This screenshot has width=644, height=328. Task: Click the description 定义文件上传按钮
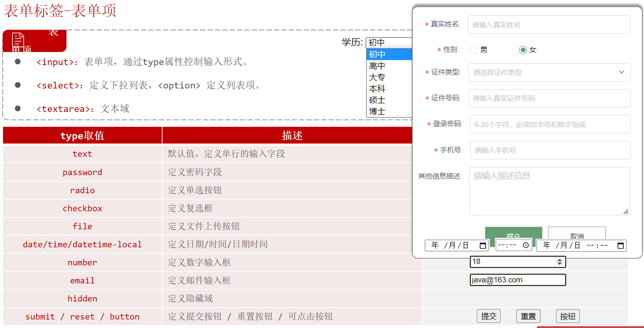(204, 226)
